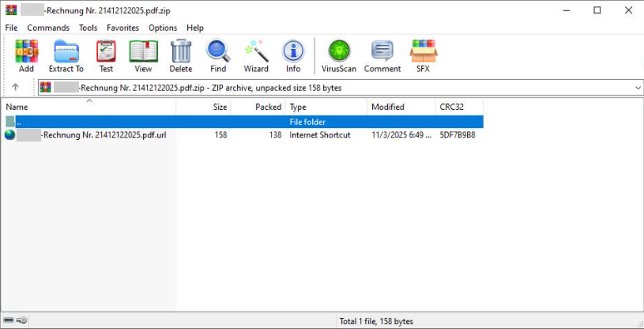Viewport: 644px width, 329px height.
Task: Launch the Wizard tool
Action: (256, 55)
